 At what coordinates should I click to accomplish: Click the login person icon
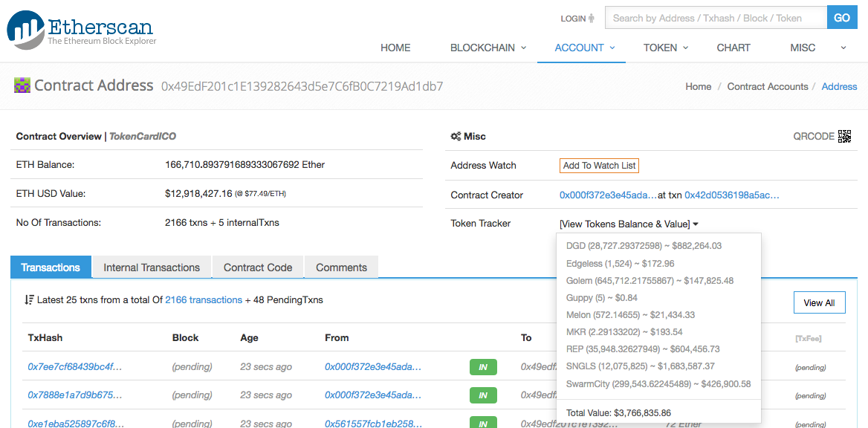point(592,19)
